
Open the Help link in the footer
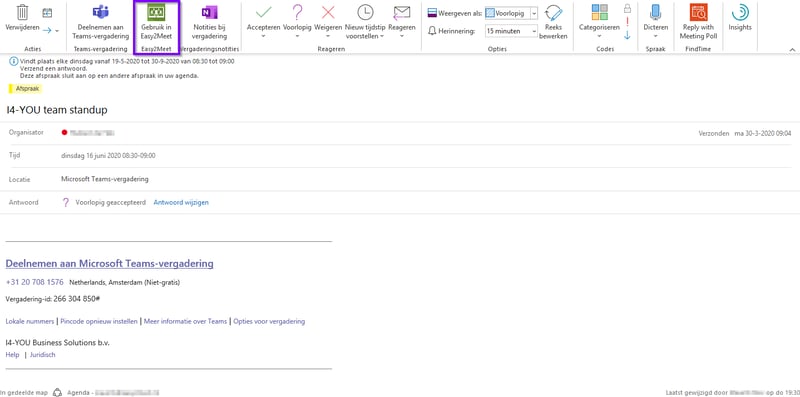[12, 355]
